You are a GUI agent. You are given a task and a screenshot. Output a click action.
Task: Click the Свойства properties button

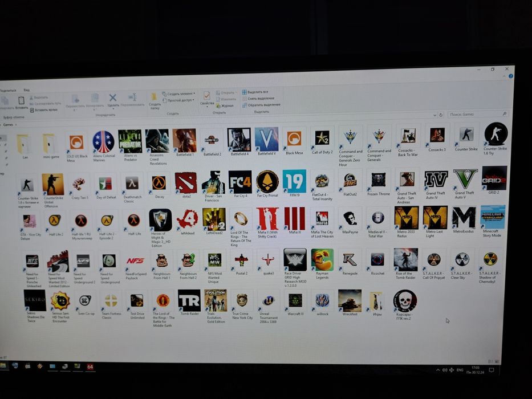(206, 98)
